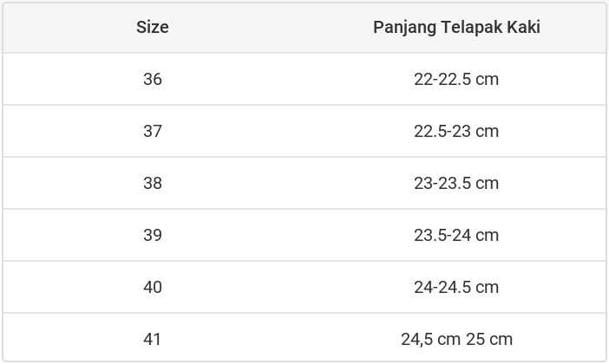The image size is (609, 364).
Task: Select size 40 cell
Action: coord(153,287)
